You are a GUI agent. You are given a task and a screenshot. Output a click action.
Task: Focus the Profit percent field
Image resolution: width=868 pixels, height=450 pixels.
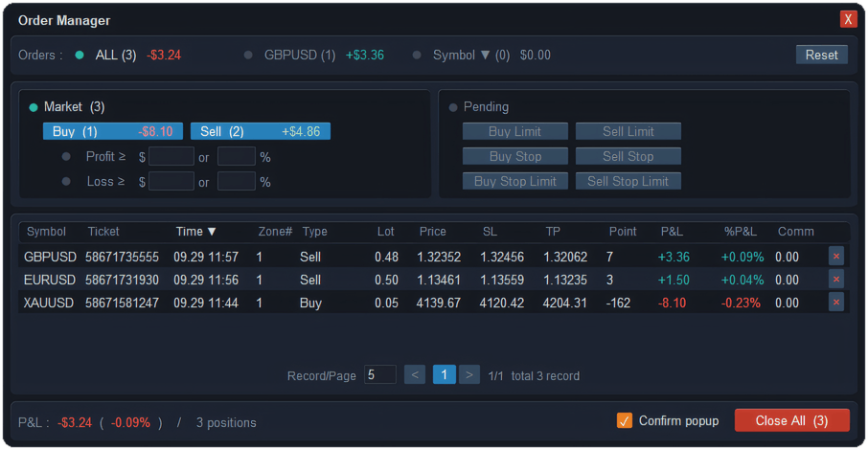pyautogui.click(x=237, y=157)
